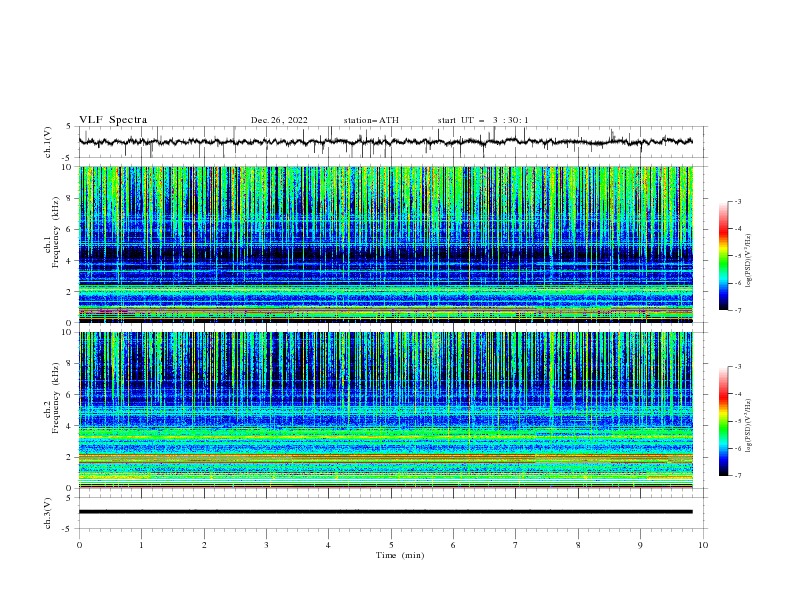Click time axis tick label "1"
Image resolution: width=792 pixels, height=612 pixels.
coord(141,545)
